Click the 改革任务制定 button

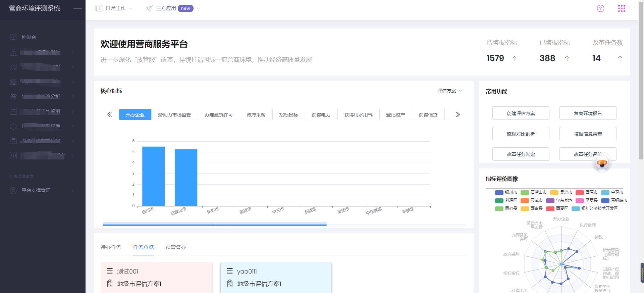(x=521, y=154)
